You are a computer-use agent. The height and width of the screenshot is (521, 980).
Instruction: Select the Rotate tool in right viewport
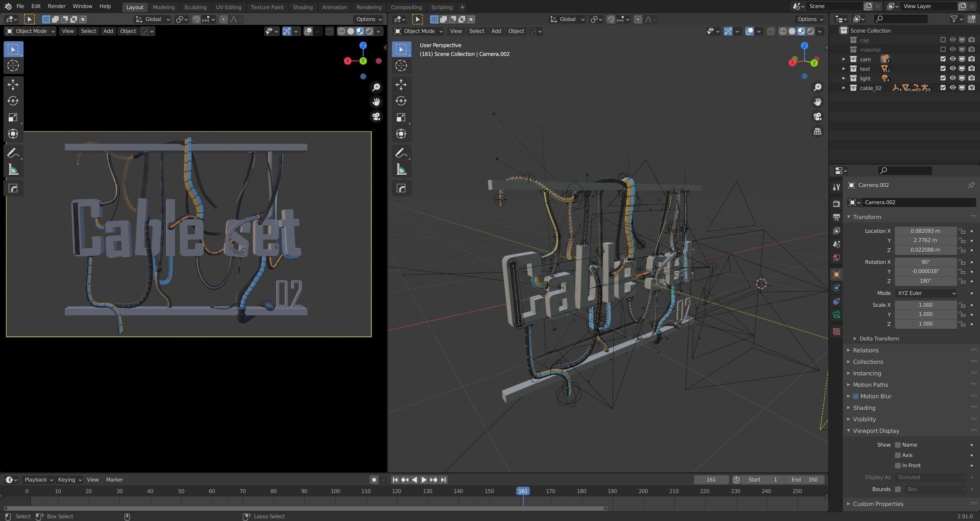[x=401, y=101]
